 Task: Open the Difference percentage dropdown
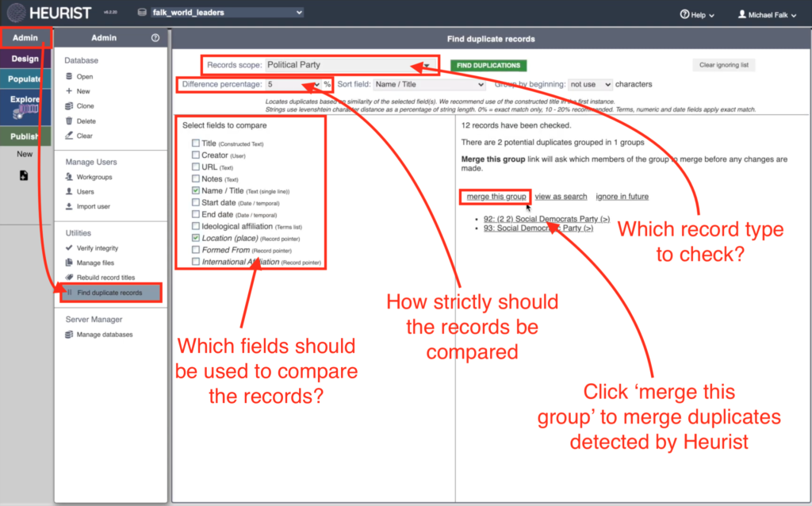point(293,84)
